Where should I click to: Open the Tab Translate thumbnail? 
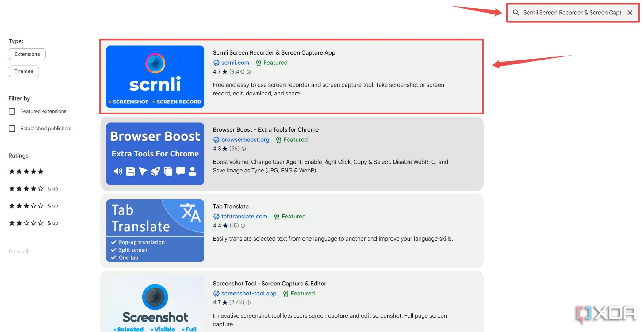coord(155,231)
